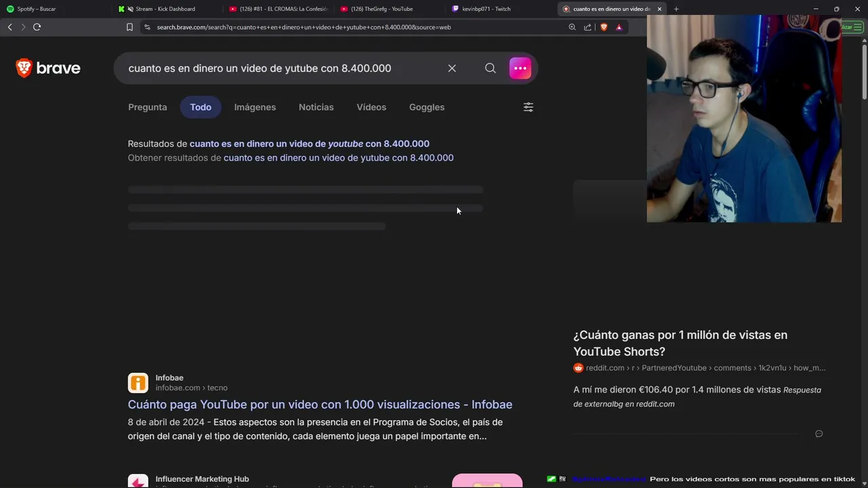
Task: Share this page via address bar share icon
Action: click(x=587, y=27)
